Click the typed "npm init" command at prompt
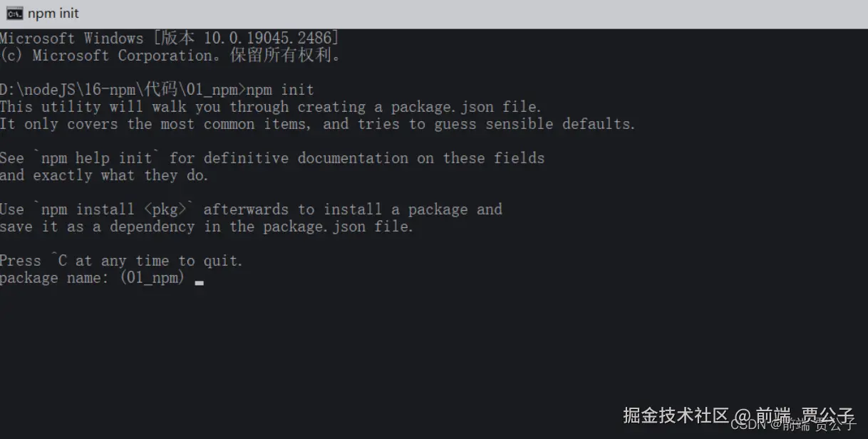The height and width of the screenshot is (439, 868). [280, 90]
